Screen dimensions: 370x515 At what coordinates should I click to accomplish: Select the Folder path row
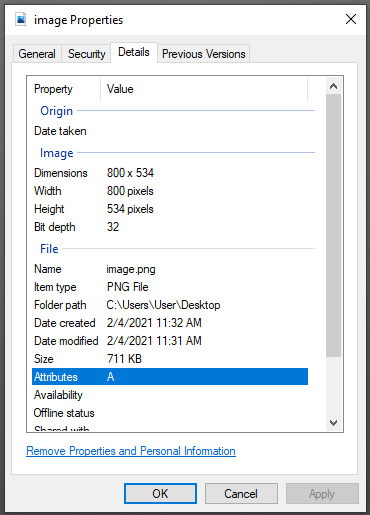tap(170, 305)
